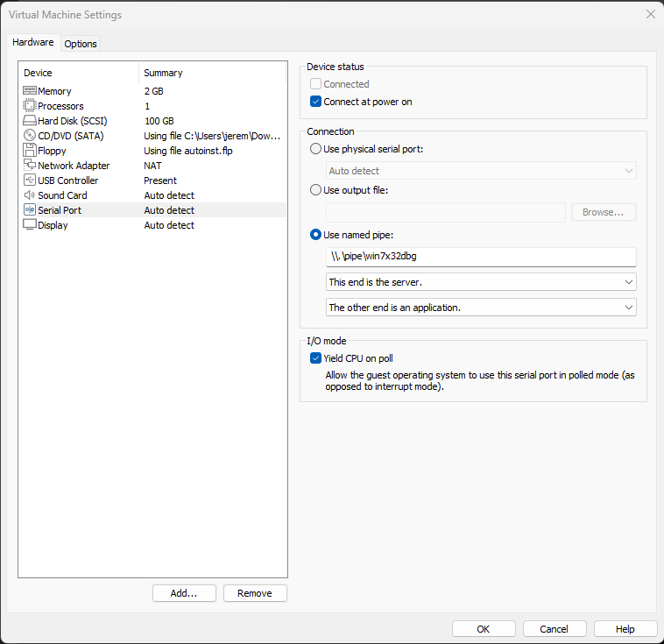Click the '100 GB' hard disk summary
The height and width of the screenshot is (644, 664).
coord(159,121)
